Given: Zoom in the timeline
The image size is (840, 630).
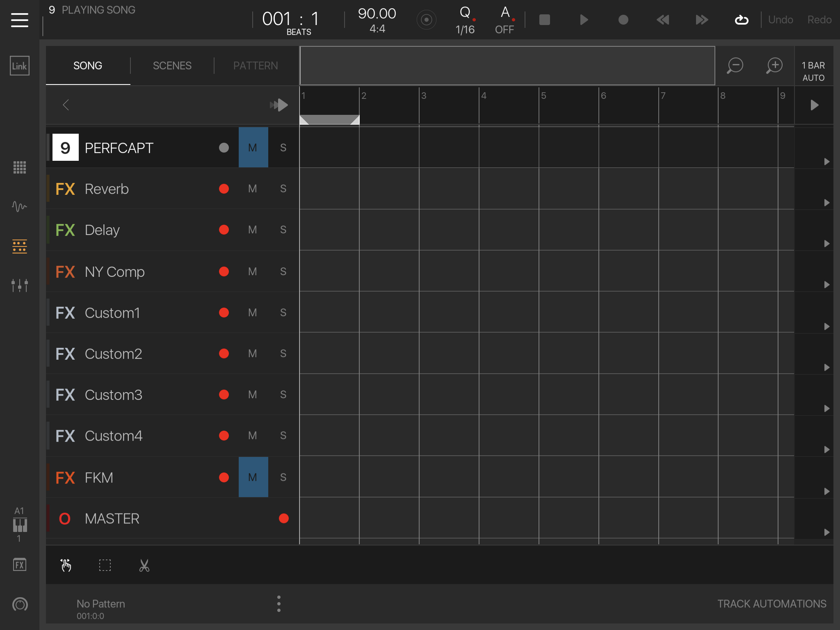Looking at the screenshot, I should coord(774,66).
